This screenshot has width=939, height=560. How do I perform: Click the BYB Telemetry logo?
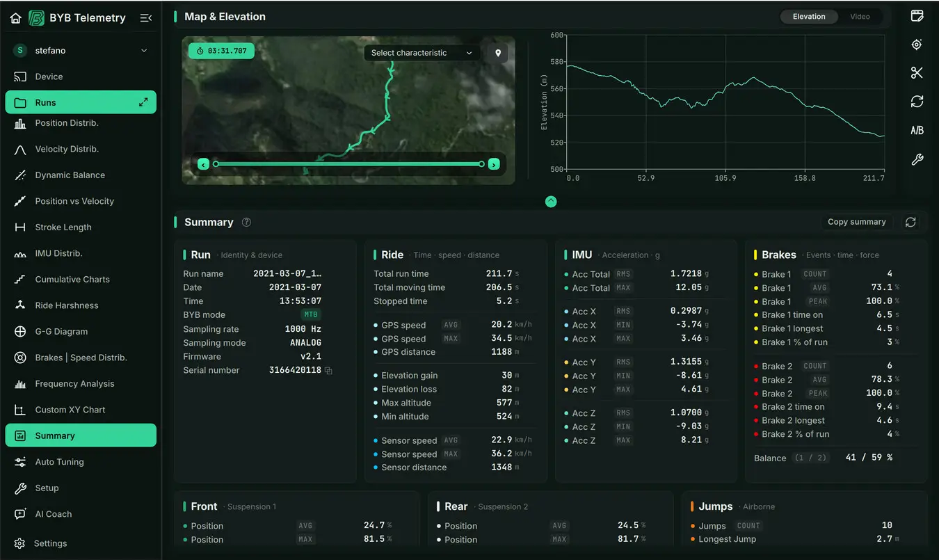[x=37, y=18]
